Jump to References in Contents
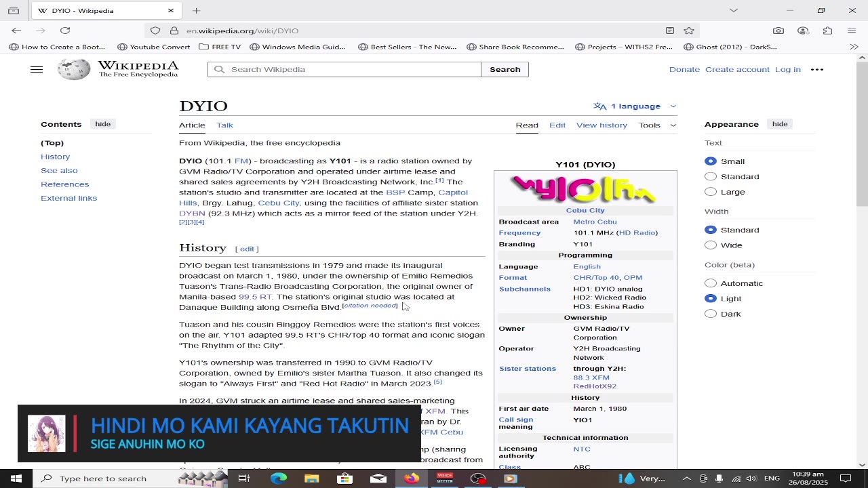The width and height of the screenshot is (868, 488). tap(64, 184)
